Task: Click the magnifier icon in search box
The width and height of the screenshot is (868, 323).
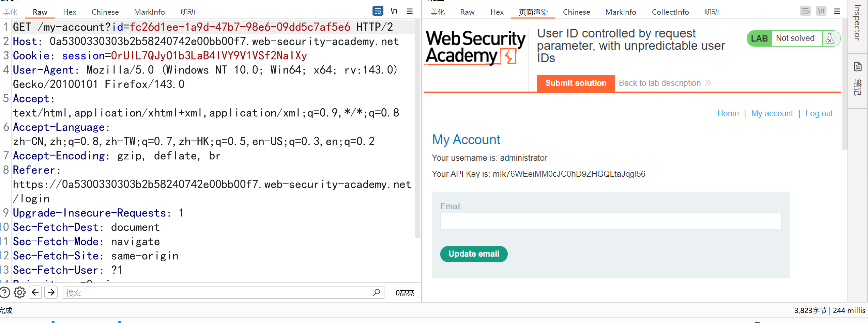Action: (x=376, y=292)
